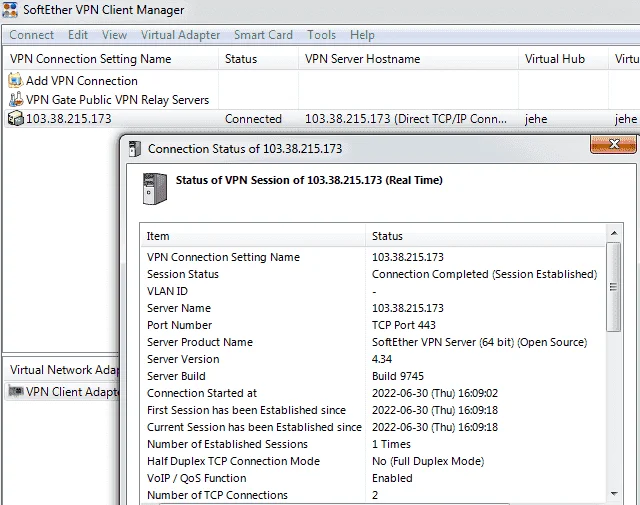Viewport: 640px width, 505px height.
Task: Select VPN Gate Public VPN Relay Servers
Action: click(118, 100)
